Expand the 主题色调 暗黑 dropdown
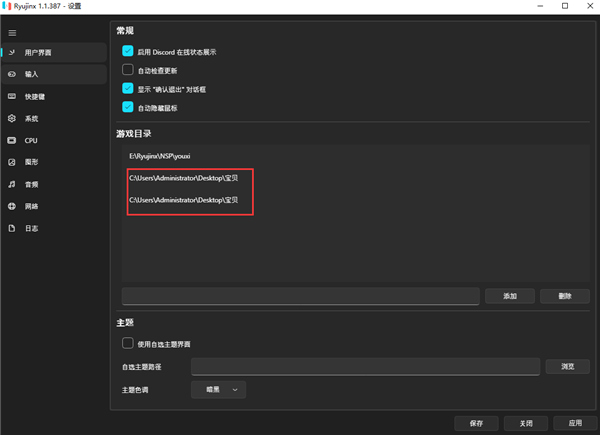The width and height of the screenshot is (600, 435). point(218,389)
